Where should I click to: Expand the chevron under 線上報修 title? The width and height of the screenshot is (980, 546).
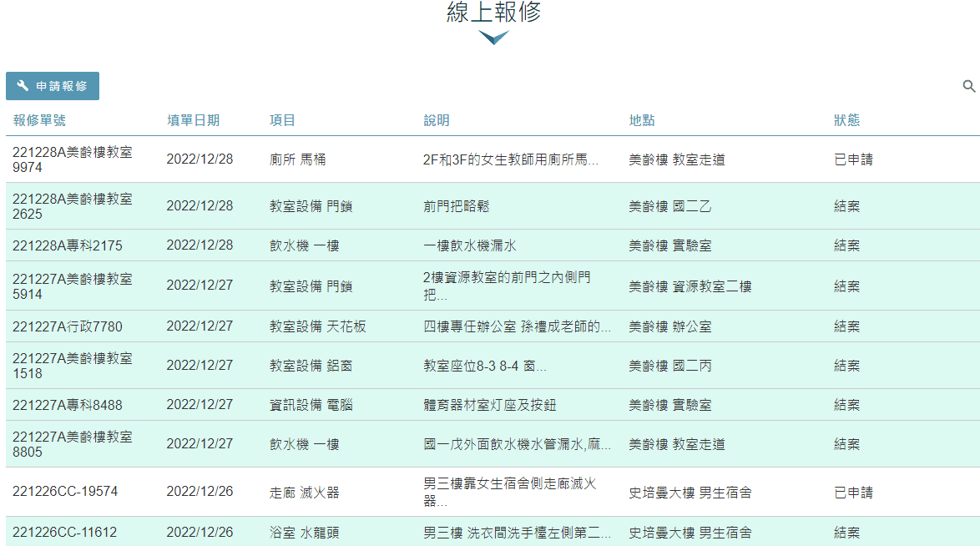click(493, 38)
